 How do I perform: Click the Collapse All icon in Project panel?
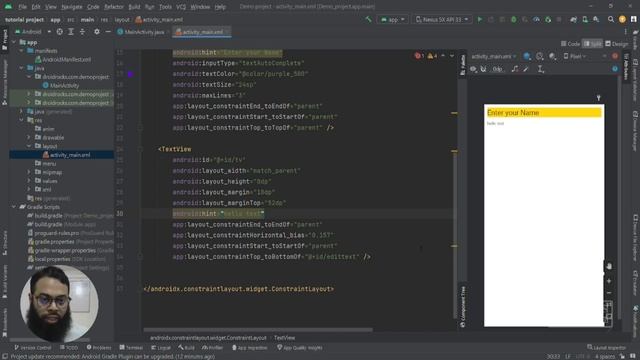click(x=82, y=31)
